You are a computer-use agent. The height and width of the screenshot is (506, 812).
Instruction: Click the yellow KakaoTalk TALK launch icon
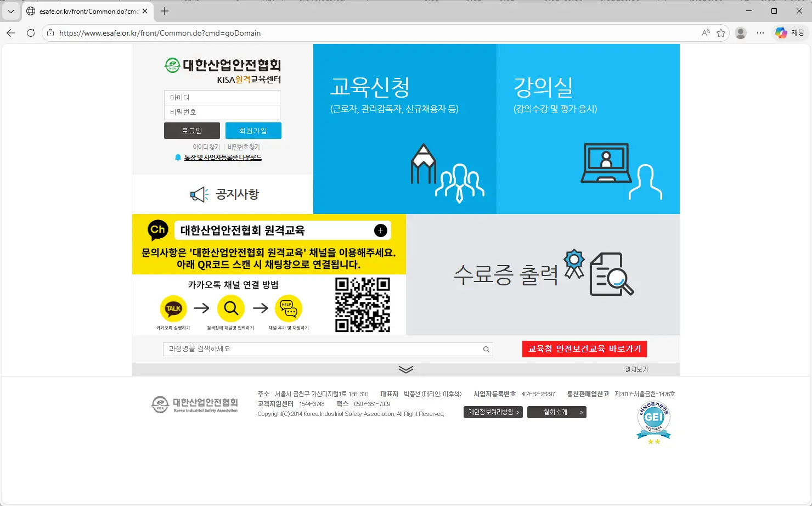(x=173, y=307)
